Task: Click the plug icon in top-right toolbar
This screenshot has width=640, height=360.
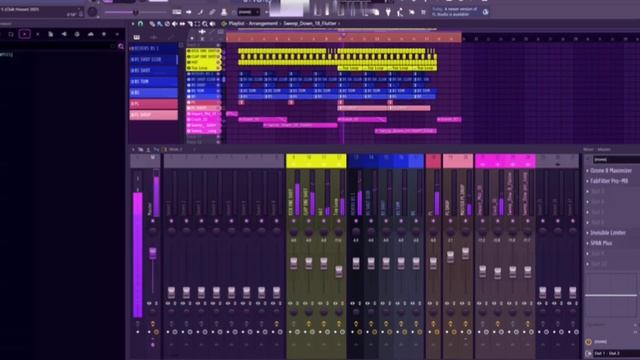Action: click(x=388, y=13)
